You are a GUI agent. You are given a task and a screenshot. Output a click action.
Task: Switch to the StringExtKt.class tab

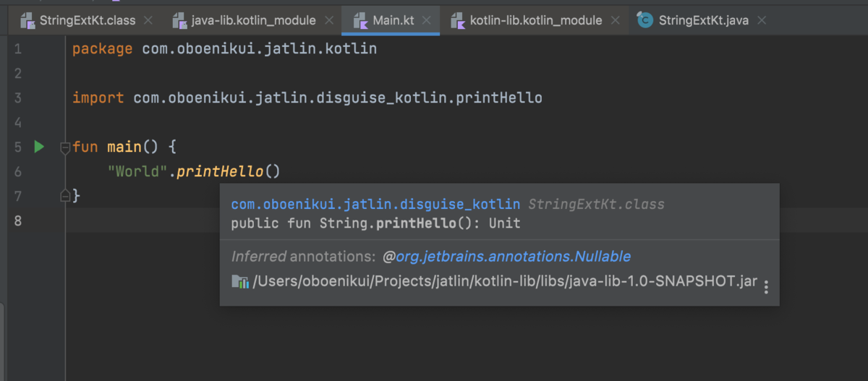click(87, 20)
